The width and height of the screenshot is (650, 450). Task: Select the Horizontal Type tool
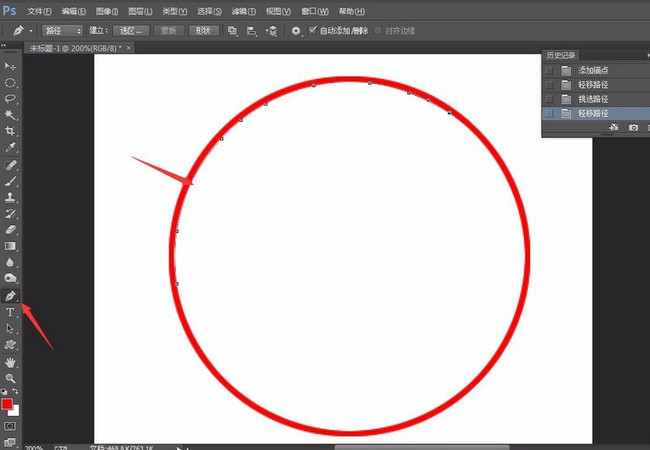point(11,313)
